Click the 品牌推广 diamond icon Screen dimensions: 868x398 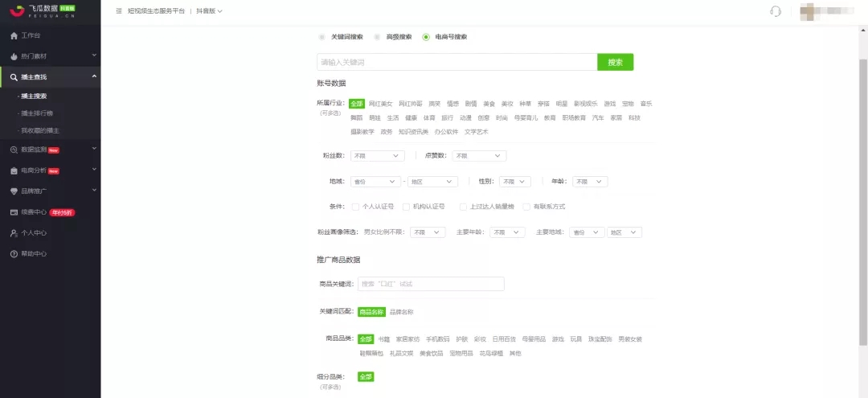coord(14,191)
